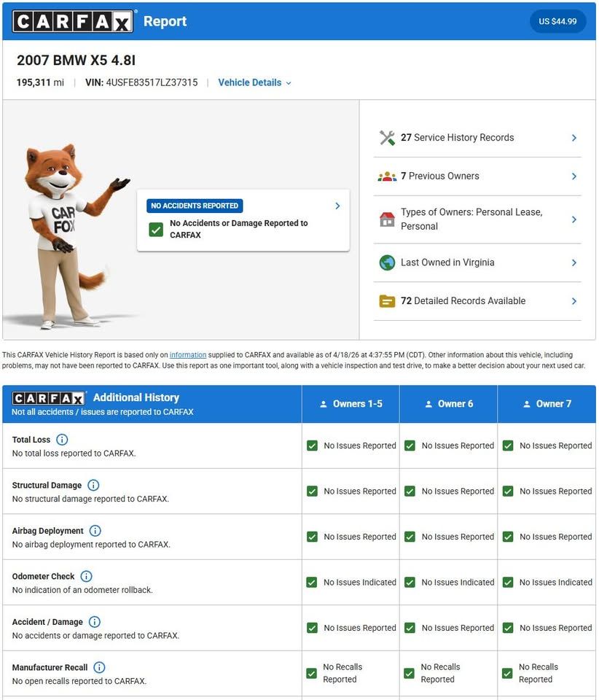599x700 pixels.
Task: Select the Owners 1-5 column header
Action: (x=351, y=404)
